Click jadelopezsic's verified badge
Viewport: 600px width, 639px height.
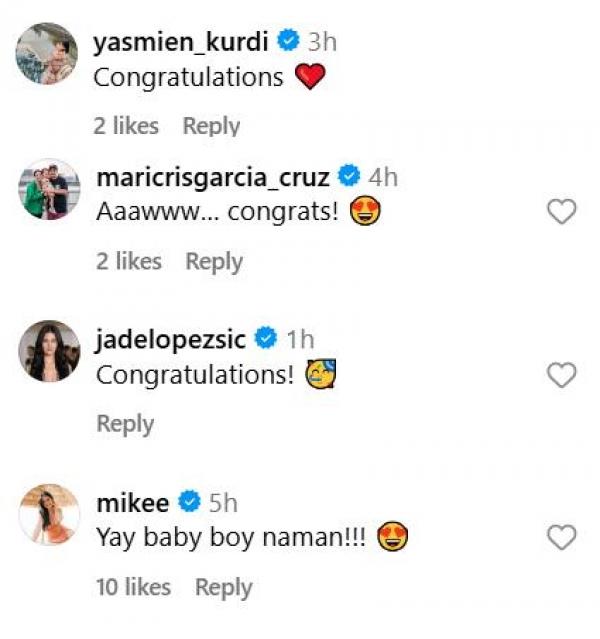pyautogui.click(x=266, y=339)
